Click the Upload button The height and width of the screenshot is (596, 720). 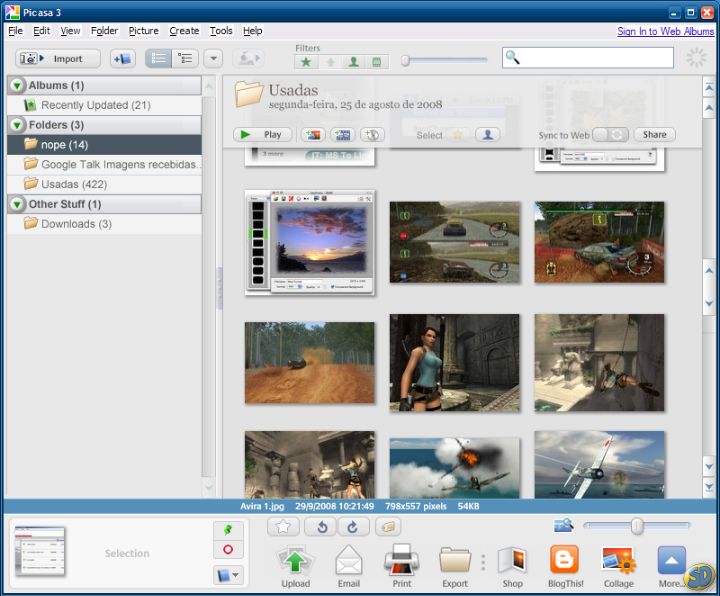pyautogui.click(x=295, y=566)
